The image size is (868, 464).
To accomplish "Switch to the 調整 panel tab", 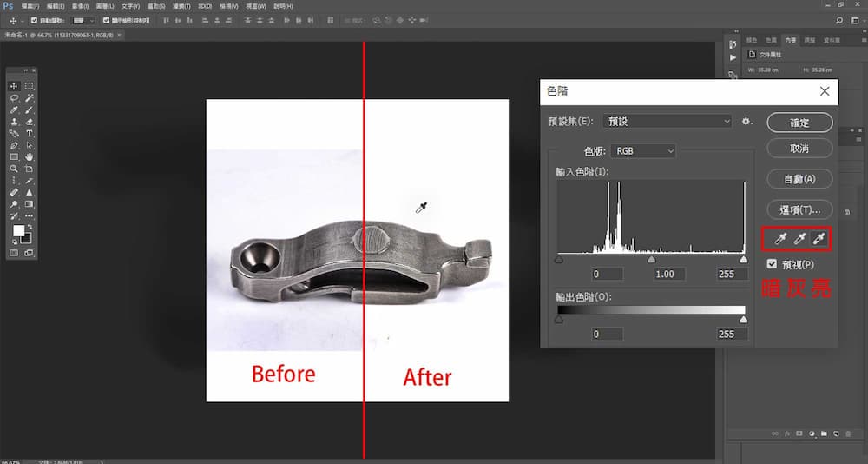I will [x=809, y=40].
